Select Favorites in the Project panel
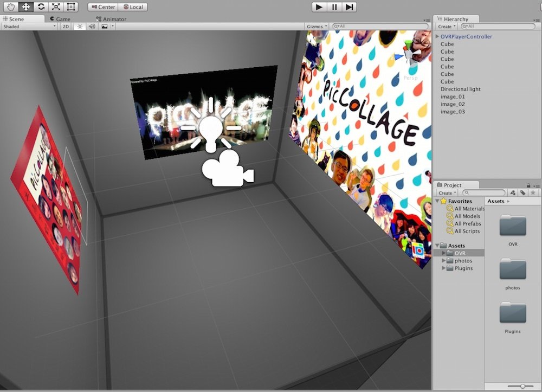 pyautogui.click(x=460, y=201)
